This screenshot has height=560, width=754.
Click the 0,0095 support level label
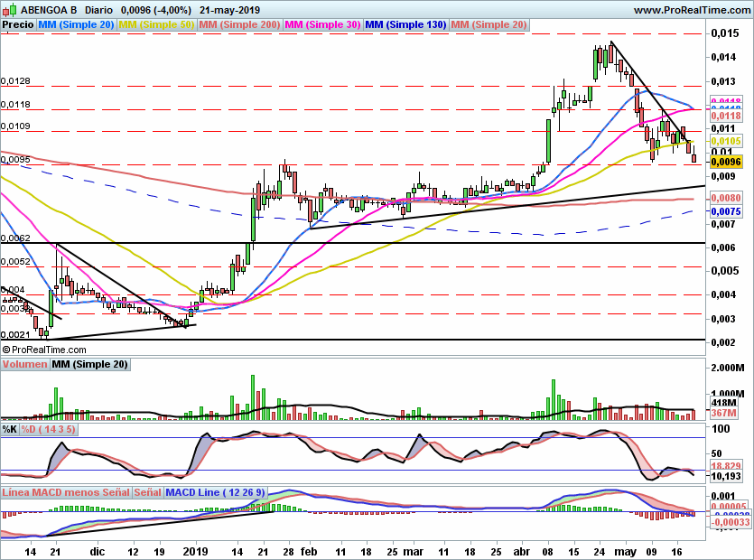[15, 159]
